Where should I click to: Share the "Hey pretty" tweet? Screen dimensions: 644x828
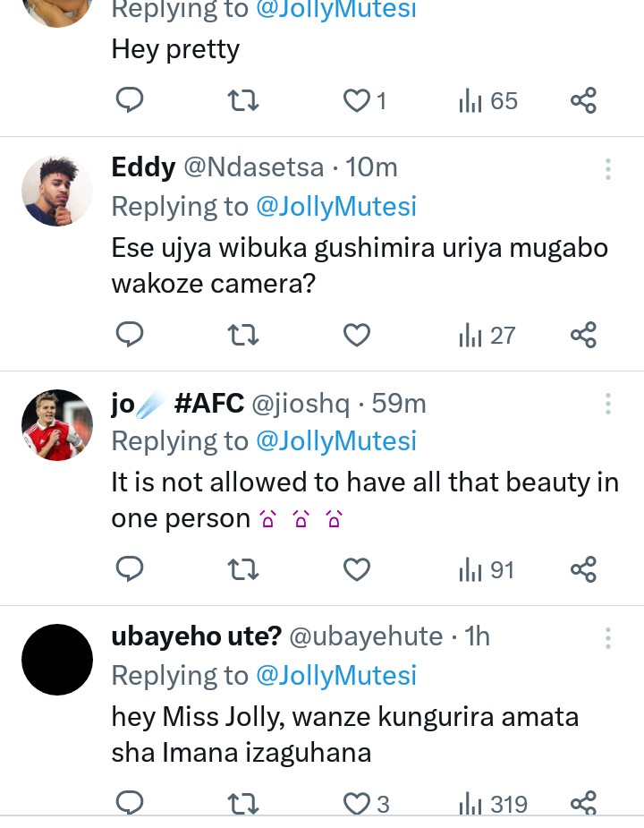tap(583, 100)
